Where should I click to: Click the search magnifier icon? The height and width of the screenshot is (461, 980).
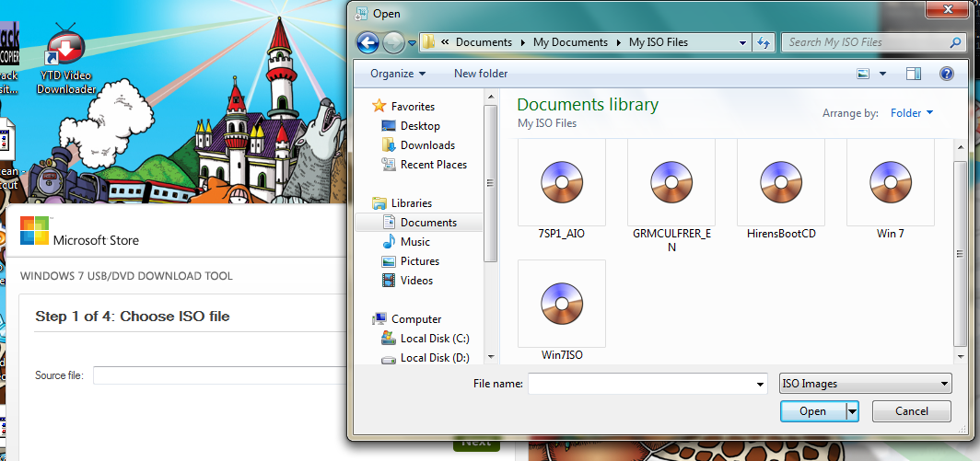(955, 42)
